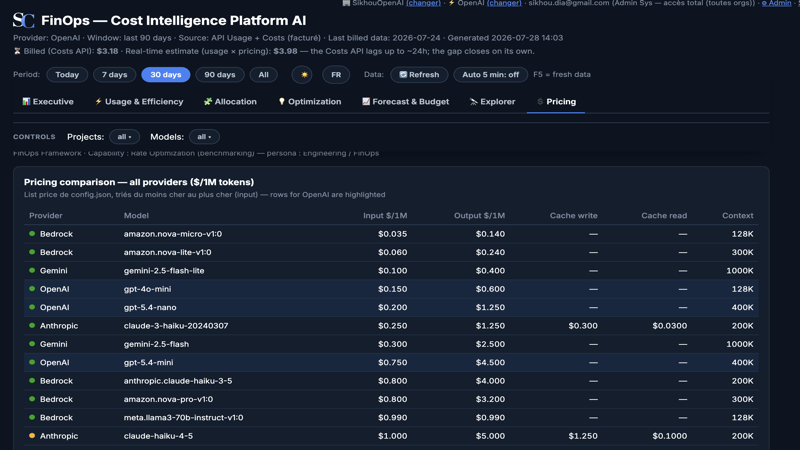The image size is (800, 450).
Task: Click the green dot for claude-3-haiku-20240307
Action: [32, 326]
